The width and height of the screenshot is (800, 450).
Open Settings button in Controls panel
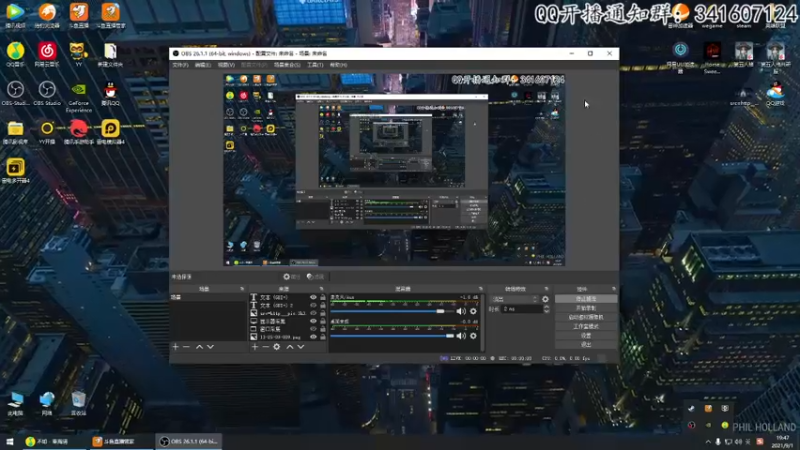coord(586,336)
